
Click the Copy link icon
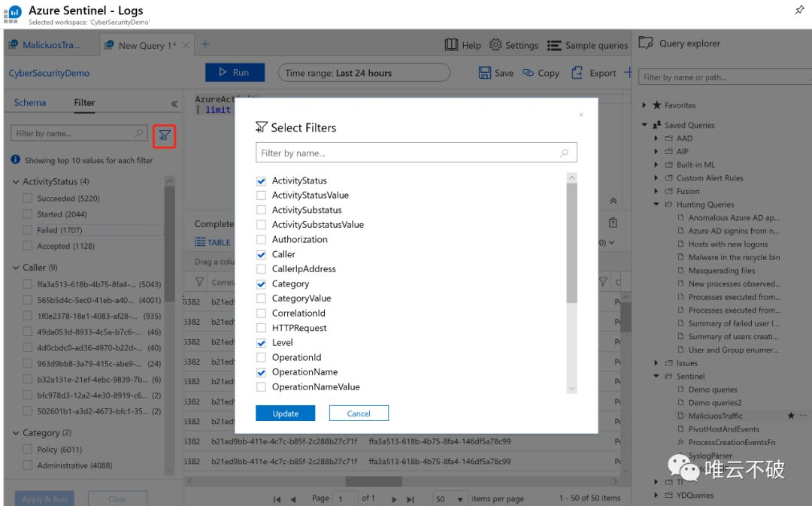click(x=529, y=72)
